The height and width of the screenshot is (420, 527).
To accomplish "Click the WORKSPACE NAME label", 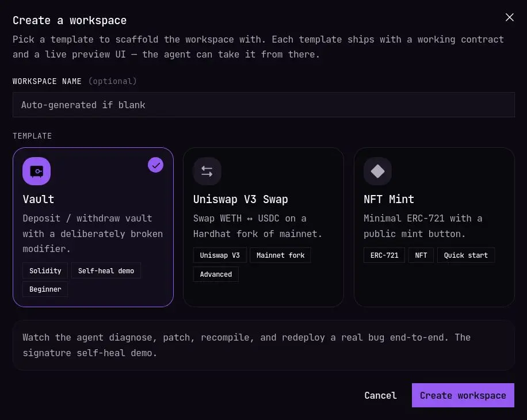I will click(47, 81).
